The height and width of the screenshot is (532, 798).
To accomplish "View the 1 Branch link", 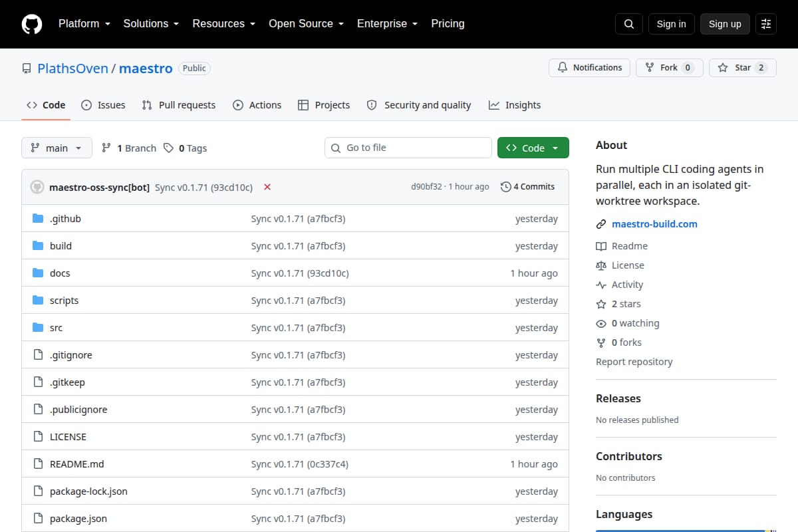I will click(x=129, y=148).
